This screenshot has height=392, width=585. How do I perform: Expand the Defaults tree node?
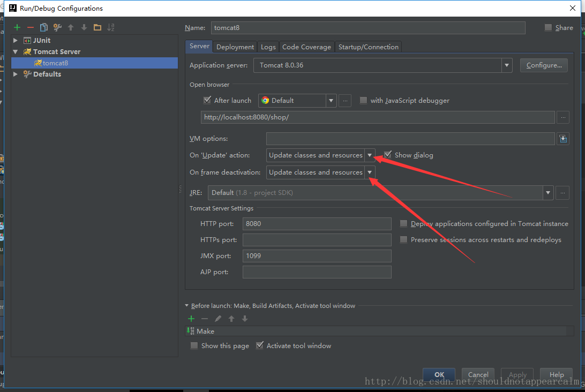(x=16, y=74)
